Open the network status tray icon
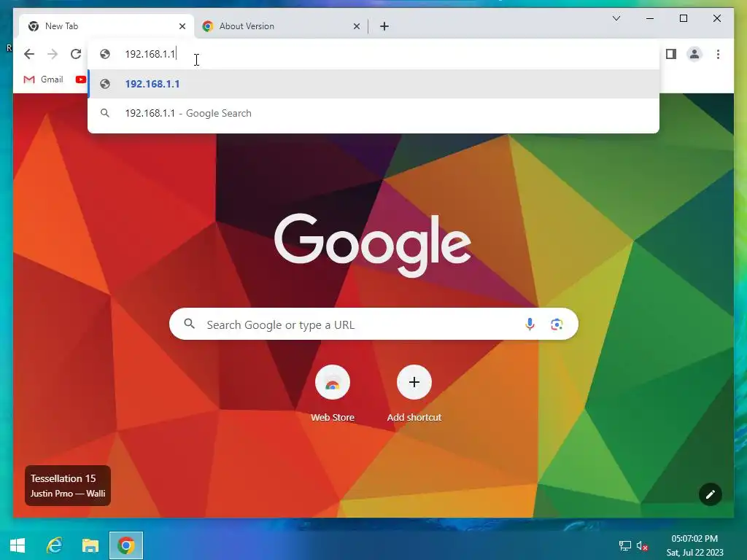This screenshot has height=560, width=747. (x=624, y=545)
